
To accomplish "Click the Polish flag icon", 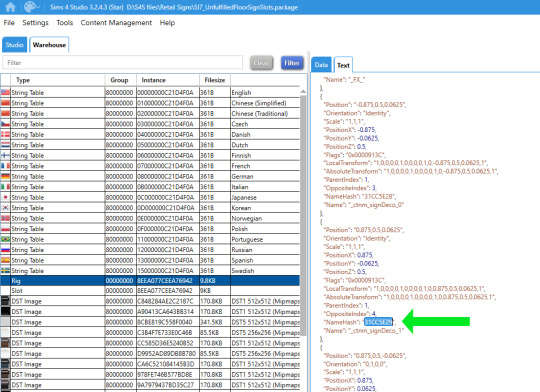I will click(x=5, y=228).
